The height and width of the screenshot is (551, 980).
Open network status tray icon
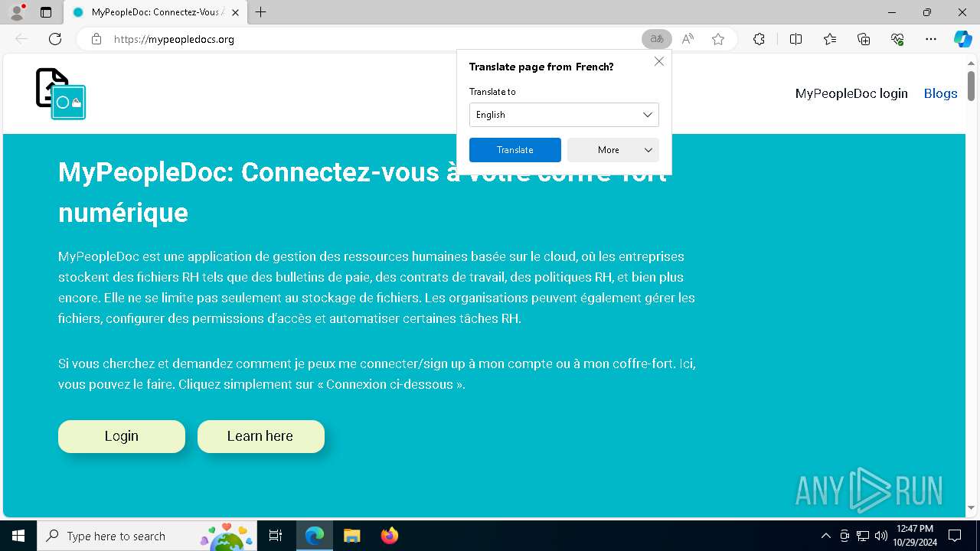click(863, 536)
